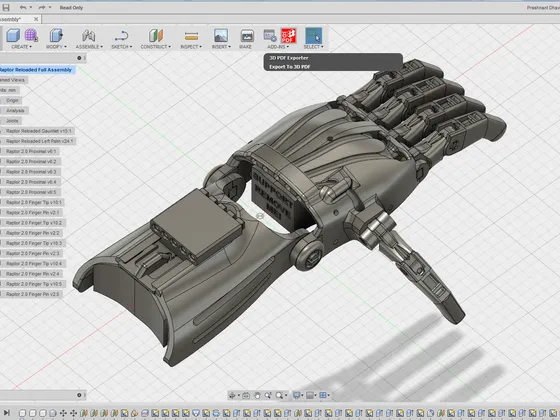The width and height of the screenshot is (560, 420).
Task: Click the Create Form purple sphere icon
Action: (31, 35)
